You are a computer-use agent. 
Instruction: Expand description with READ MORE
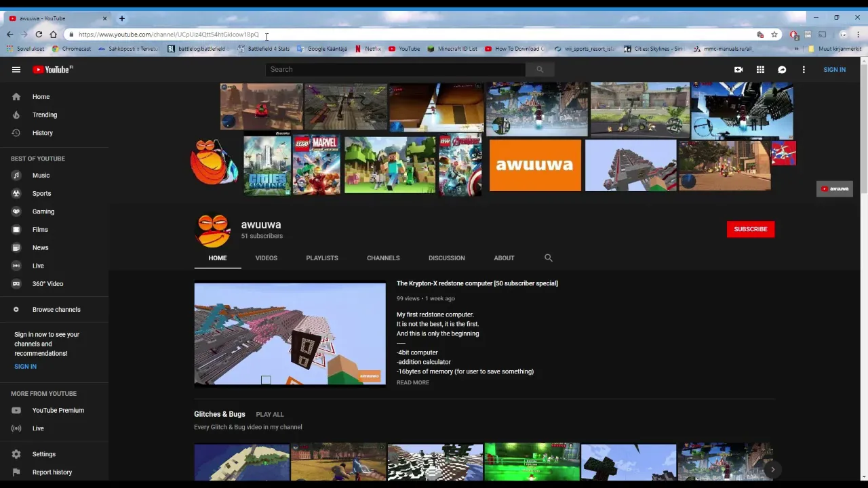(x=413, y=382)
